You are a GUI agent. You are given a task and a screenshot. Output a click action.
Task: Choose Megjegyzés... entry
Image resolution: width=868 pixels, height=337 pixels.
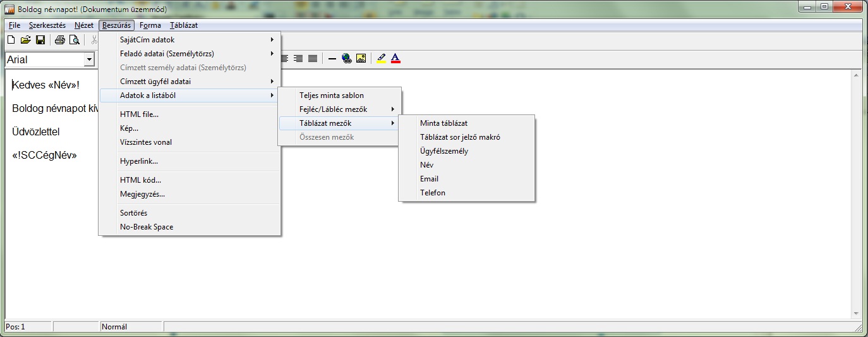pyautogui.click(x=190, y=194)
